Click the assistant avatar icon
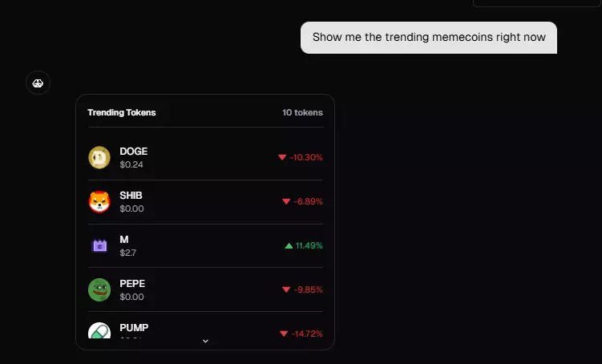The image size is (602, 364). click(x=38, y=82)
